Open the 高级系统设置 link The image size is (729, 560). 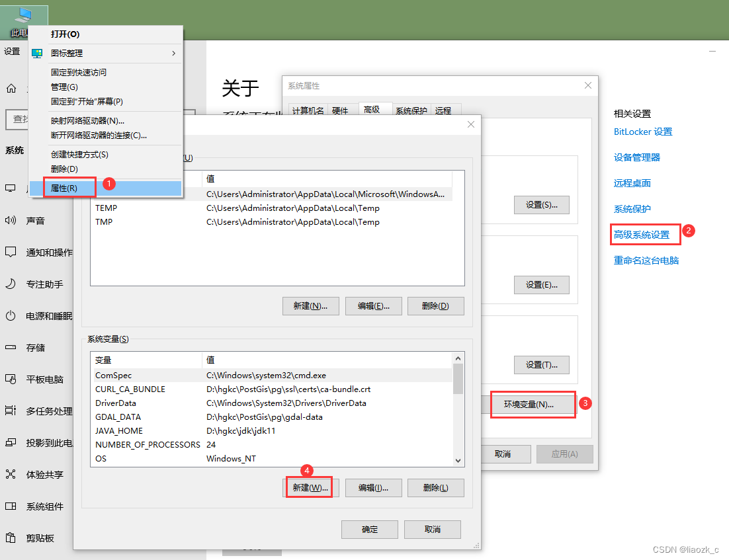click(642, 235)
